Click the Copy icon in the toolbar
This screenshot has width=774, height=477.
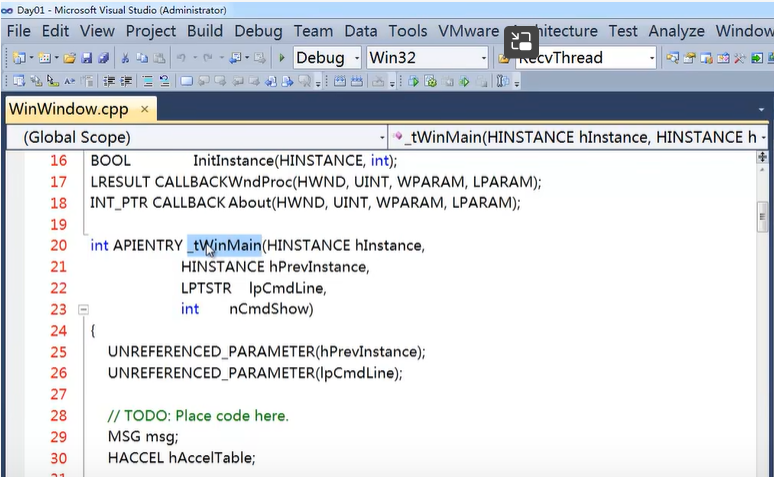pyautogui.click(x=142, y=58)
